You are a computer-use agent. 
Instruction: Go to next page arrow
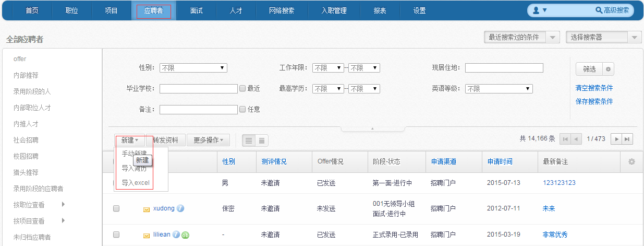(x=617, y=139)
